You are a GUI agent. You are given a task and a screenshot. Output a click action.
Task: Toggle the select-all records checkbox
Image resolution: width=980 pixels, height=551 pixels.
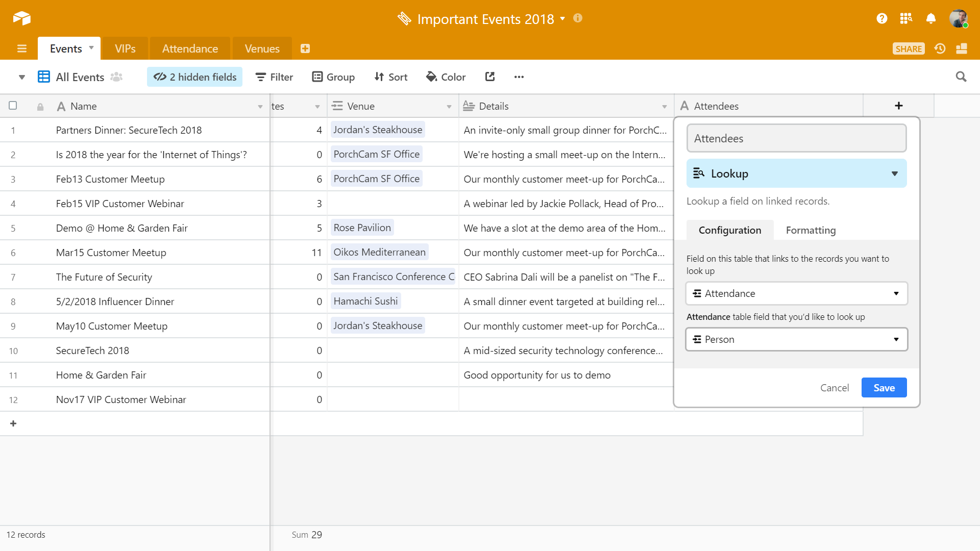tap(13, 106)
